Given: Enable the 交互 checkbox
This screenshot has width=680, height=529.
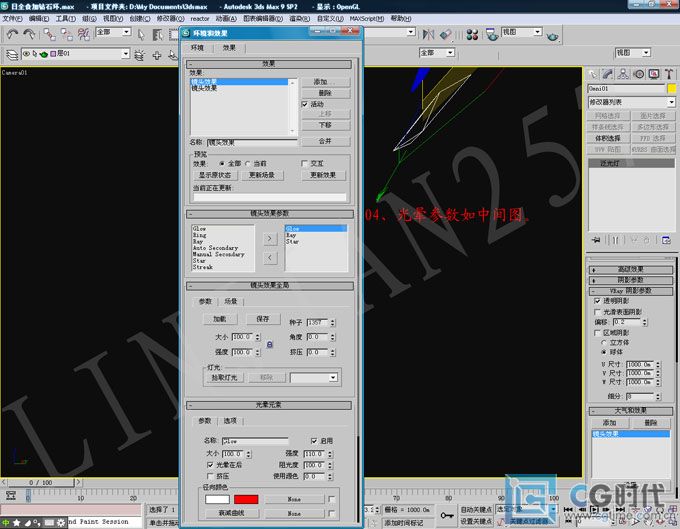Looking at the screenshot, I should click(304, 163).
